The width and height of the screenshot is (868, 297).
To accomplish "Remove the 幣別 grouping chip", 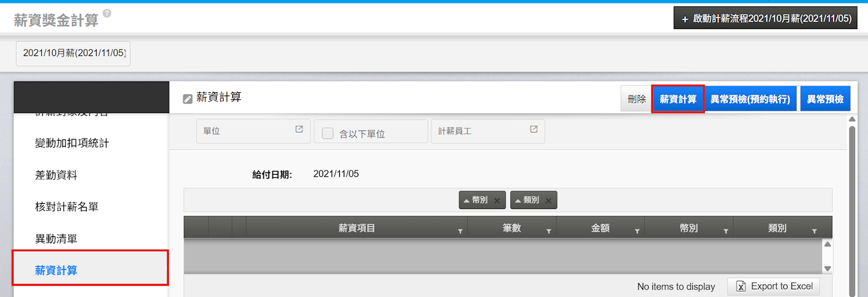I will pyautogui.click(x=497, y=200).
